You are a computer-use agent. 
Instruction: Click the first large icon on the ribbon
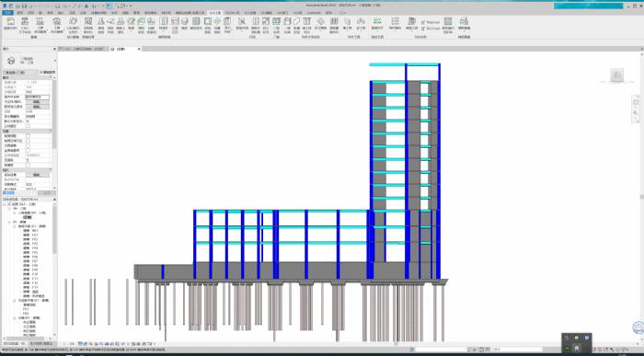[x=10, y=24]
